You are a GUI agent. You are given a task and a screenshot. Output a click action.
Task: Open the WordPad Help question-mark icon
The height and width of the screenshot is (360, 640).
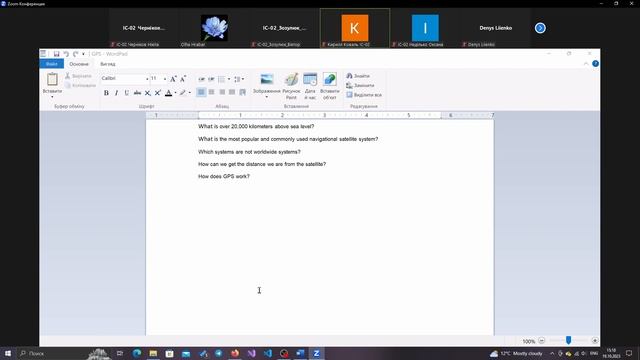[596, 64]
